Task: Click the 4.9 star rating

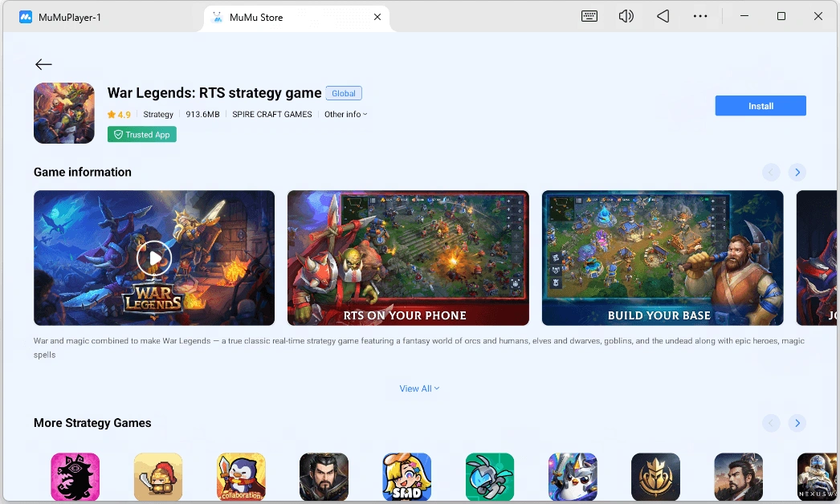Action: point(119,114)
